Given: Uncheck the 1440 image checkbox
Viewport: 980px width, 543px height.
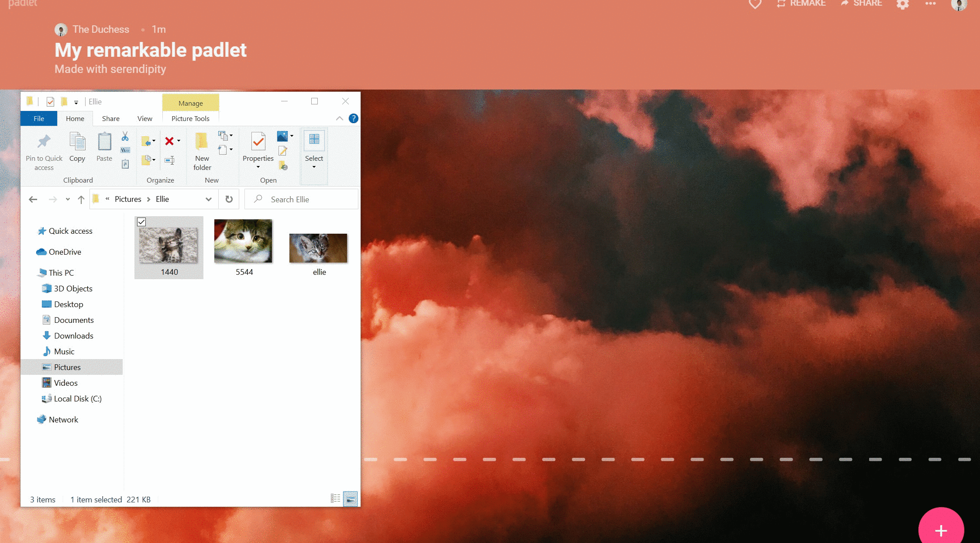Looking at the screenshot, I should coord(141,222).
